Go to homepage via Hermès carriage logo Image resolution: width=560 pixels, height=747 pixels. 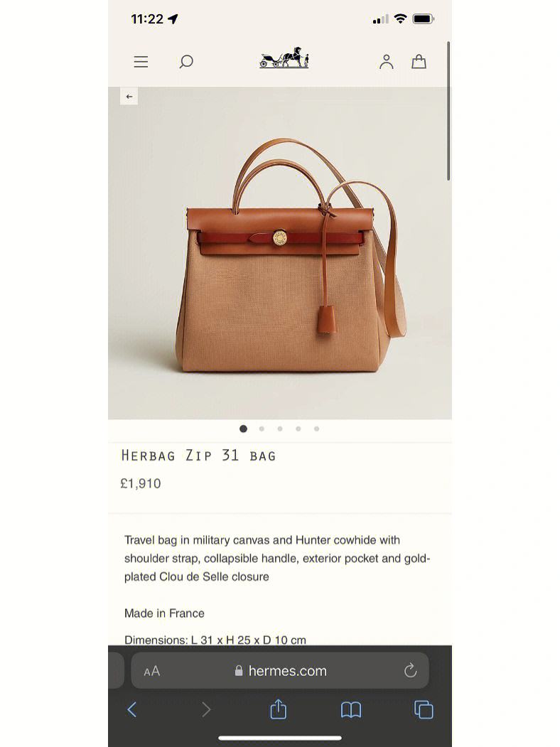tap(284, 58)
